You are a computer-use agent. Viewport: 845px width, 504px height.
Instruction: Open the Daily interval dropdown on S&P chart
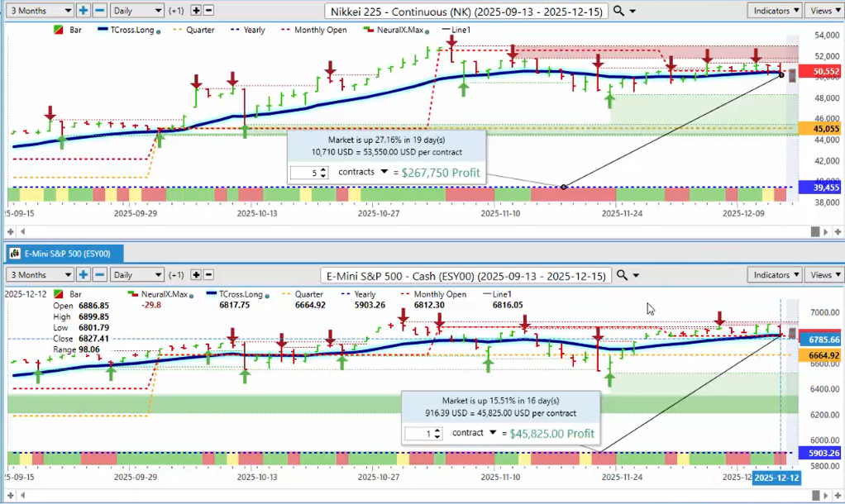[x=137, y=275]
